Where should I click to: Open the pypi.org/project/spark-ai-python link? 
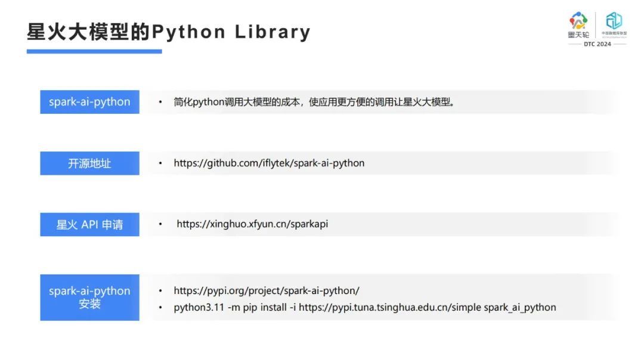click(x=267, y=290)
